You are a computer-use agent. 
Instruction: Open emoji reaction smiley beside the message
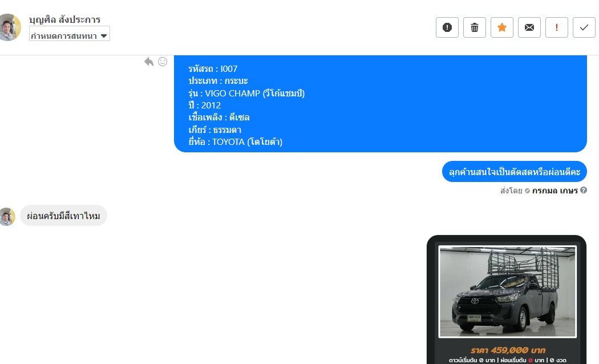coord(163,62)
